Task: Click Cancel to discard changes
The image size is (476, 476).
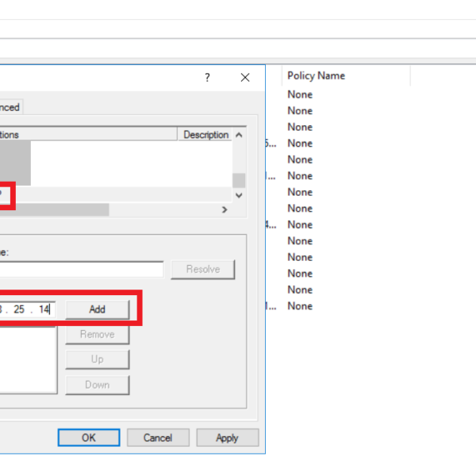Action: 157,438
